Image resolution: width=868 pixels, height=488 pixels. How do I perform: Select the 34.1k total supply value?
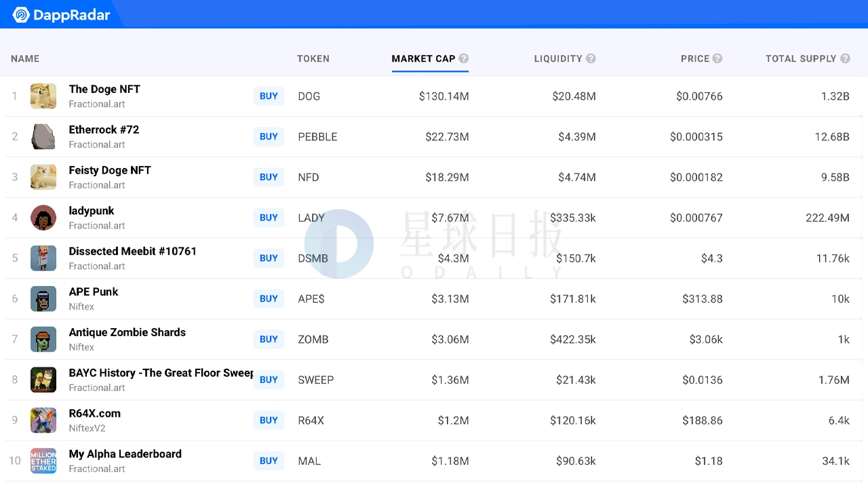[x=835, y=461]
